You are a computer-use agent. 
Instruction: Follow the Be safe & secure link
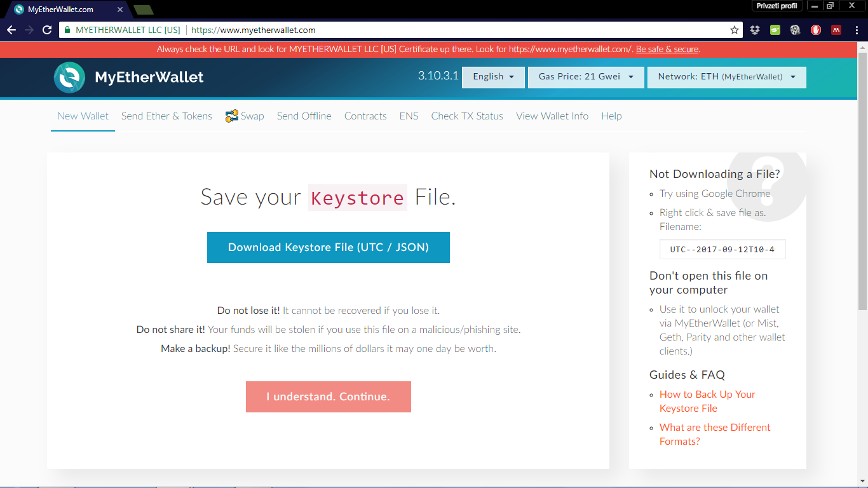click(667, 49)
